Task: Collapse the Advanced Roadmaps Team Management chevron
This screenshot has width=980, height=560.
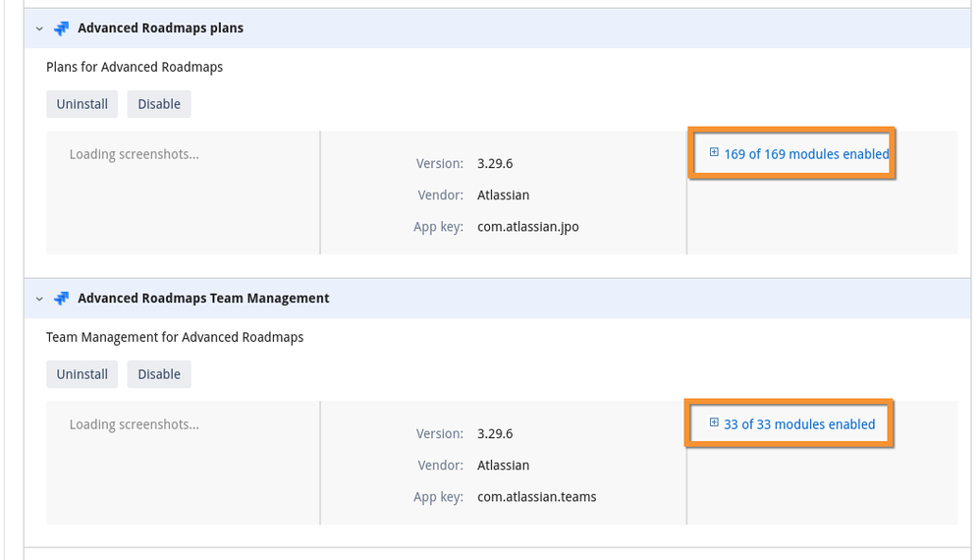Action: pyautogui.click(x=39, y=299)
